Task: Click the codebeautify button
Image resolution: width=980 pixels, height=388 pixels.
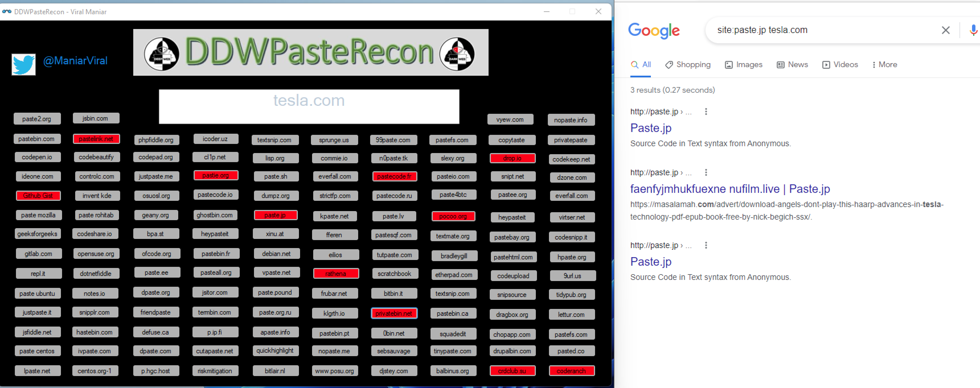Action: point(97,157)
